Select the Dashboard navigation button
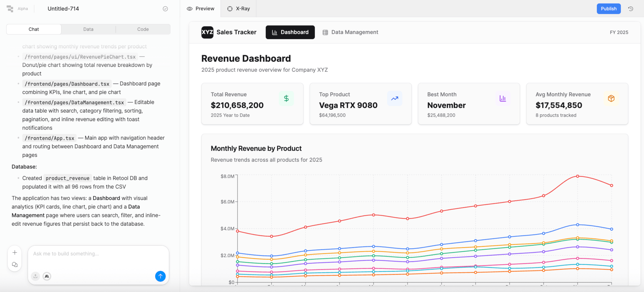Viewport: 644px width, 292px height. click(290, 32)
